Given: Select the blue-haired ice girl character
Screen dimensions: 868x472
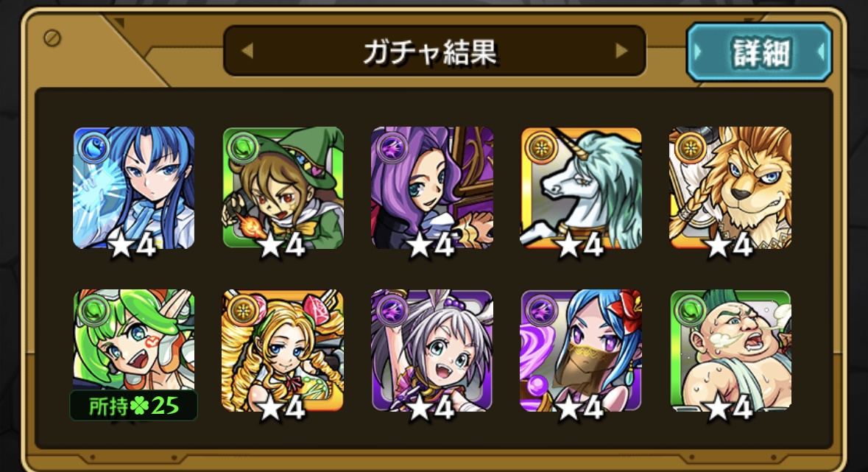Looking at the screenshot, I should pos(134,188).
